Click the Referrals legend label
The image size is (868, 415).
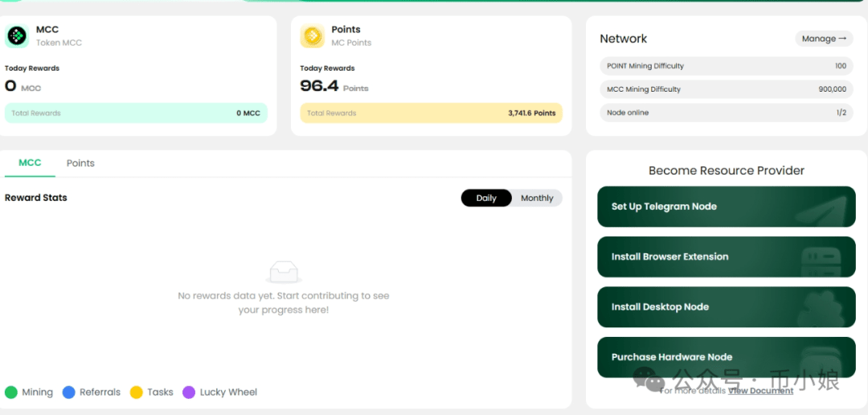click(x=100, y=392)
